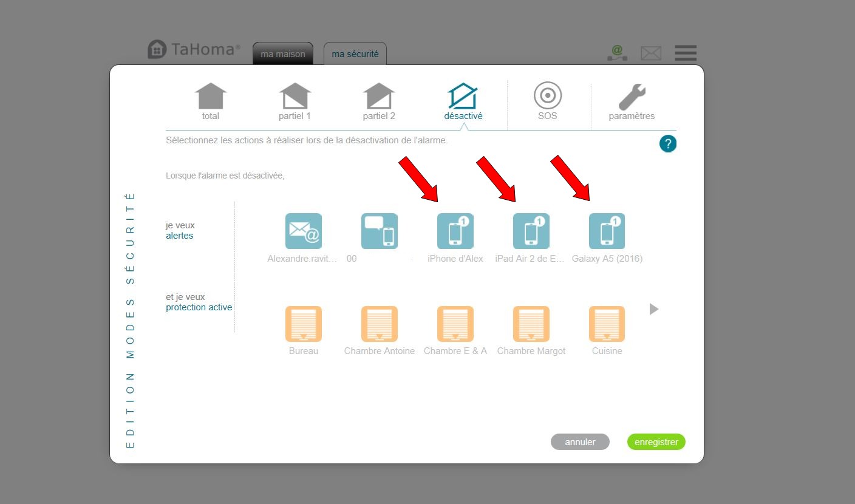This screenshot has height=504, width=855.
Task: Show next devices with right arrow
Action: [654, 309]
